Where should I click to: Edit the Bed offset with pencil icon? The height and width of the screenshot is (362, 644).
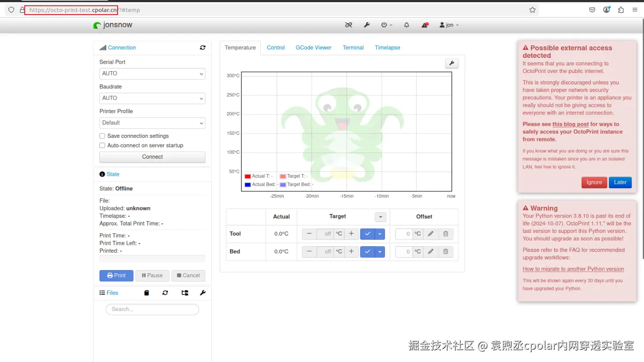(x=431, y=252)
